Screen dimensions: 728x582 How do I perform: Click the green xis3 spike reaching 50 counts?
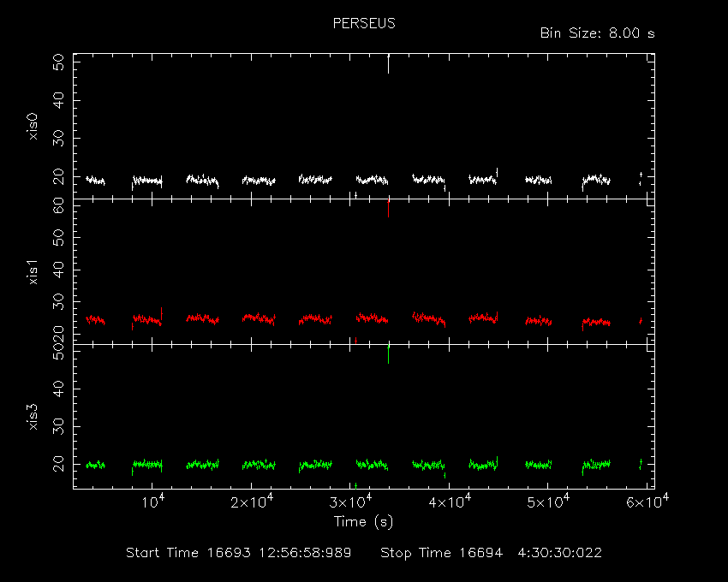pos(388,354)
